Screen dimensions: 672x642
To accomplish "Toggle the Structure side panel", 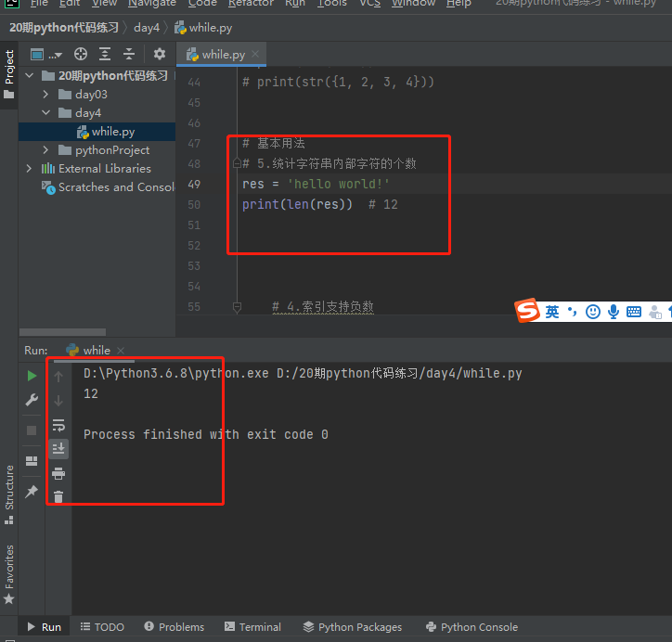I will (9, 494).
